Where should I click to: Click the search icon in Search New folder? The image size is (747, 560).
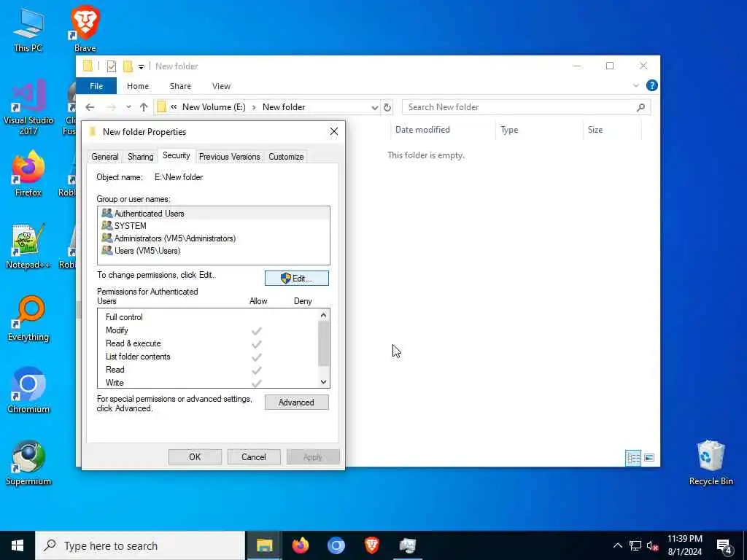click(640, 107)
